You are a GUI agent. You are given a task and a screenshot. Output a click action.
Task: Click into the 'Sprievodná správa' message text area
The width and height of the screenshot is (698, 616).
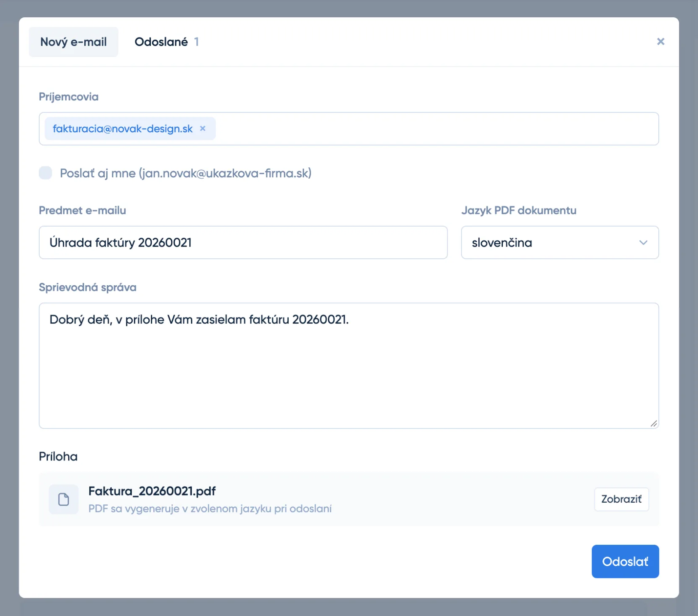(349, 366)
